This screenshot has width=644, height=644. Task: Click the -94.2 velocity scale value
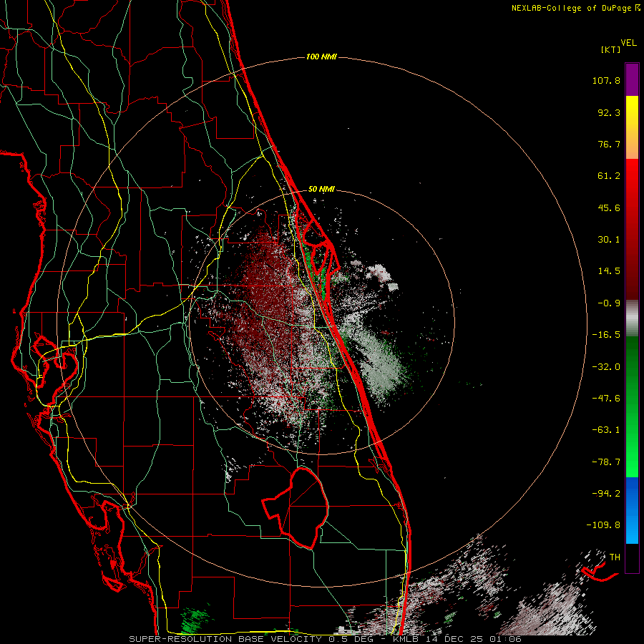(x=606, y=493)
